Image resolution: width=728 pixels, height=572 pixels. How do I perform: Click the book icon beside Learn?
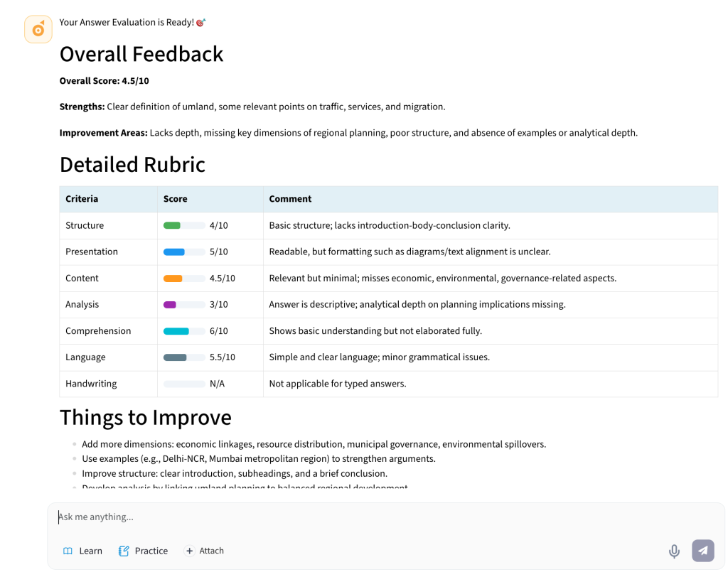68,551
